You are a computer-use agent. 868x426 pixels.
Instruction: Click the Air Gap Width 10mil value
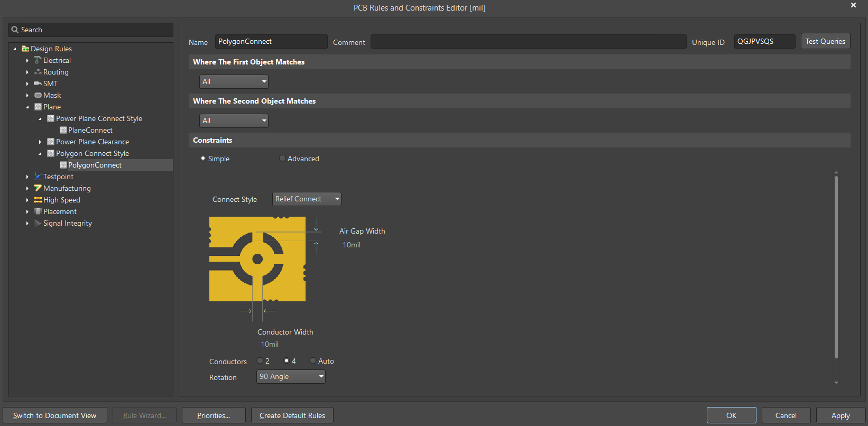point(352,245)
